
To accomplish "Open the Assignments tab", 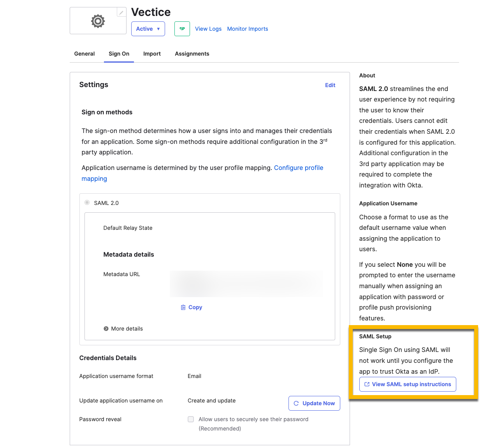I will coord(192,54).
